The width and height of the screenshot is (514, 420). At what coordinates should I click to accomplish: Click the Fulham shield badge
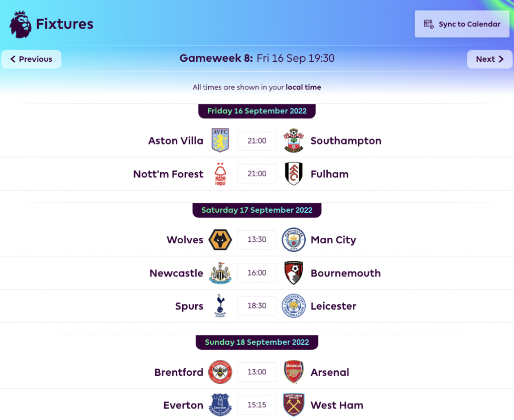294,174
